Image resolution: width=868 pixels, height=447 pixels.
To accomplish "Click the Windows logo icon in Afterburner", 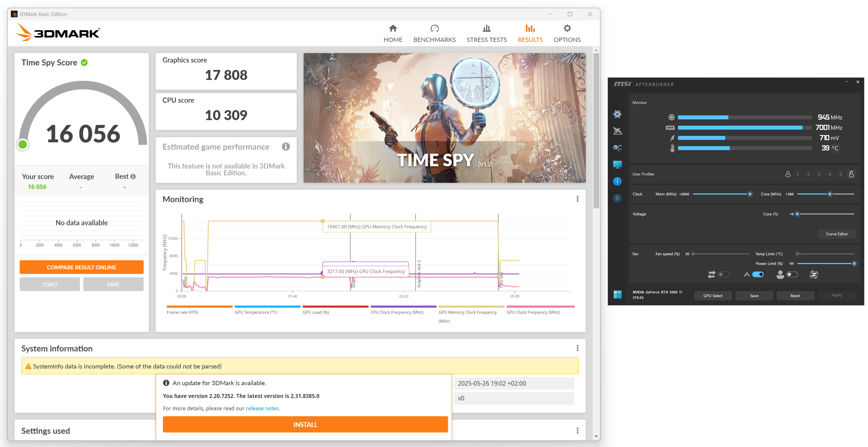I will pos(617,295).
